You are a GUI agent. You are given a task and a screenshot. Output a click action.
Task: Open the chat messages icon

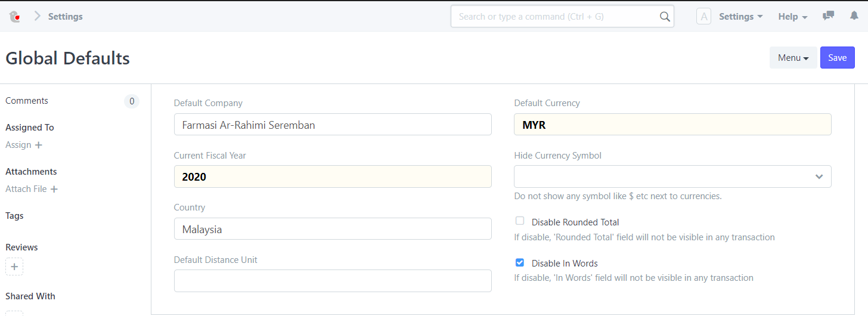(828, 16)
